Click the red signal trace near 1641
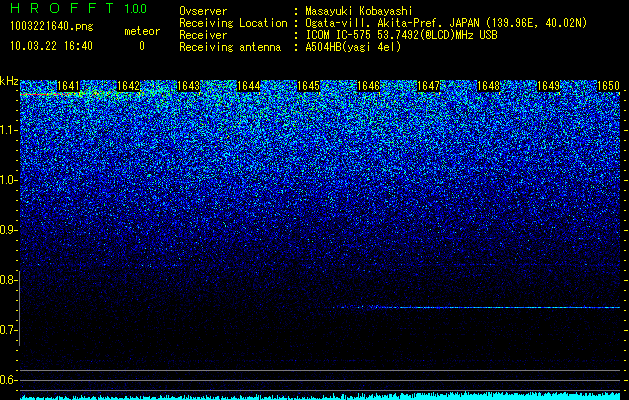The width and height of the screenshot is (629, 400). click(50, 94)
